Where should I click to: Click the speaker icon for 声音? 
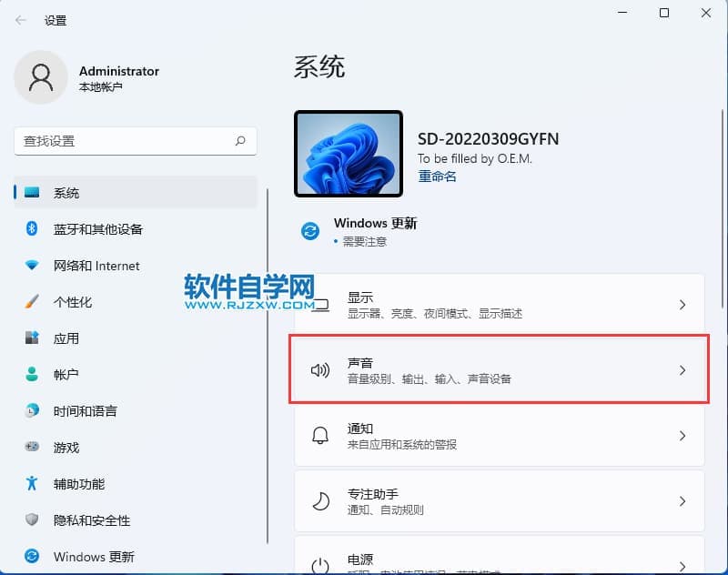click(319, 370)
